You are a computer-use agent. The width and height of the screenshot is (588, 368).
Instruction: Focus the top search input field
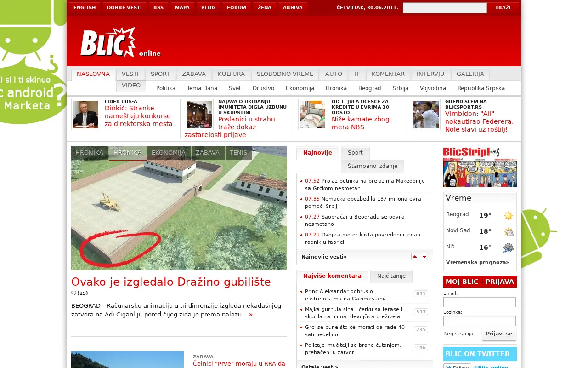pyautogui.click(x=445, y=8)
